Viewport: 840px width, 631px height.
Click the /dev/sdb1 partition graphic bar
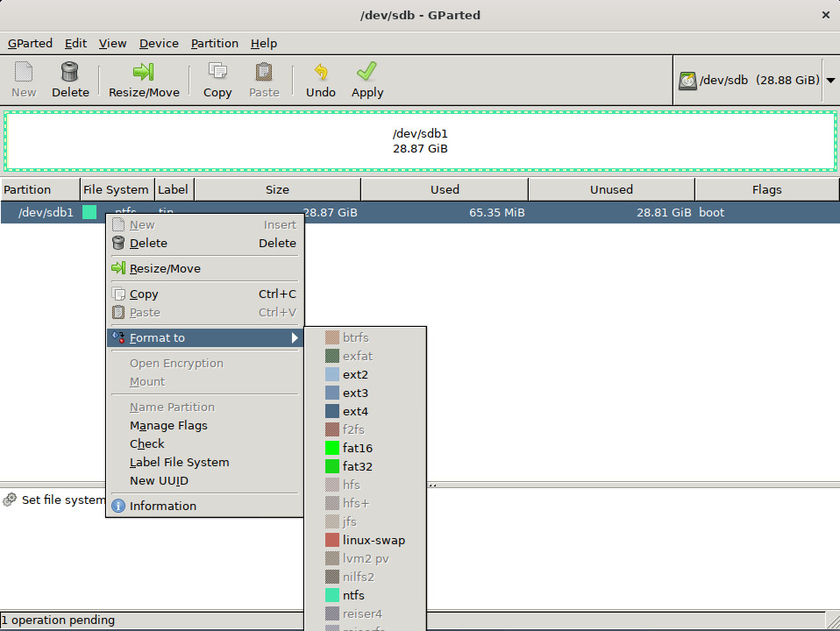pos(420,141)
